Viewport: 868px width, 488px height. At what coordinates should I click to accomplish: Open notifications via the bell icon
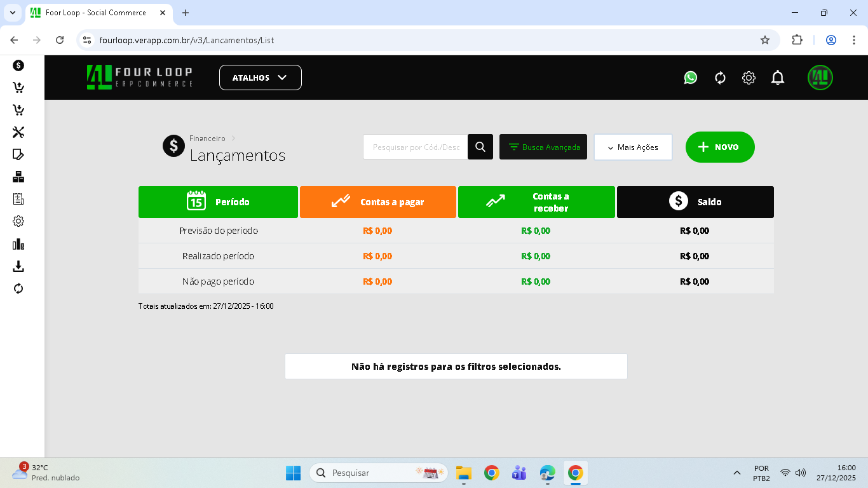click(x=777, y=77)
